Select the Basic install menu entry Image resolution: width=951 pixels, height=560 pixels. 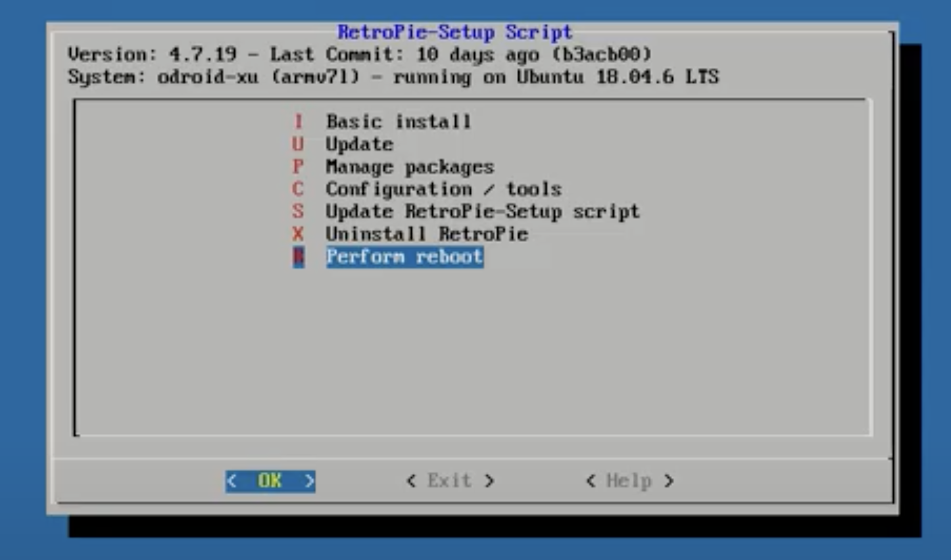point(399,122)
